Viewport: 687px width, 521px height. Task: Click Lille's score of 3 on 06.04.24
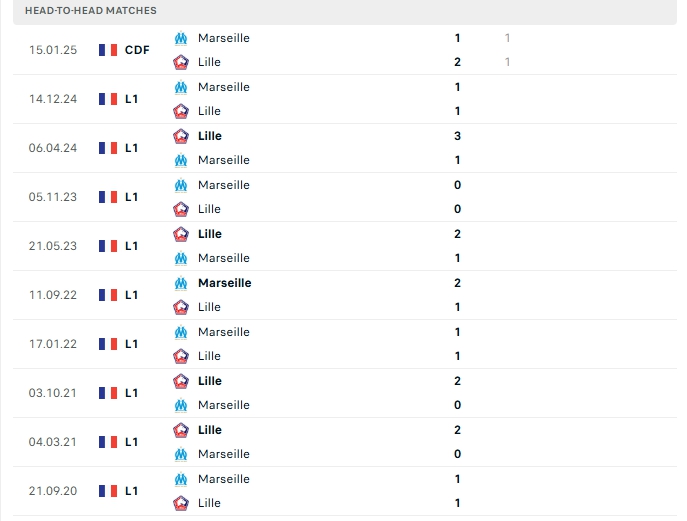[457, 136]
